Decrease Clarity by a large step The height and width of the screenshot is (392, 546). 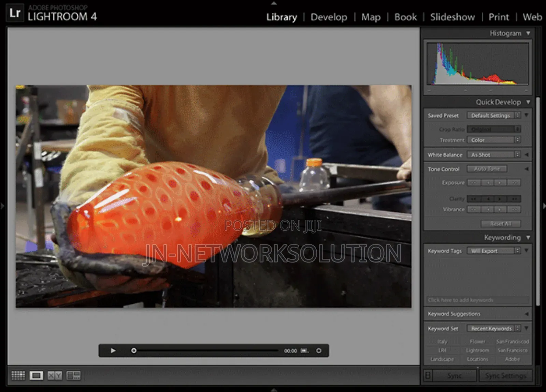click(474, 199)
